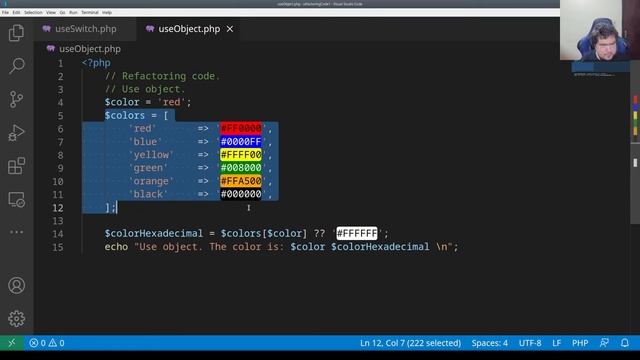Click the #008000 green color swatch
The height and width of the screenshot is (360, 640).
click(x=241, y=168)
